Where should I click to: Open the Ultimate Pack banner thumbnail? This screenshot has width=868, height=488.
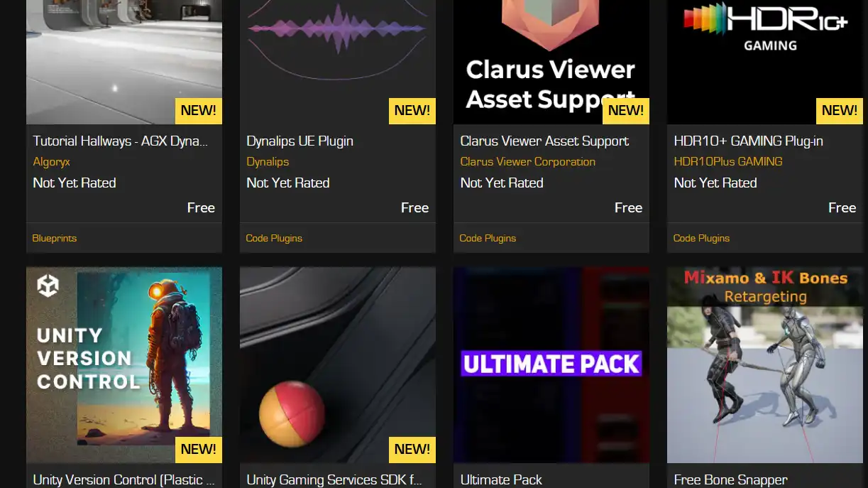tap(551, 365)
